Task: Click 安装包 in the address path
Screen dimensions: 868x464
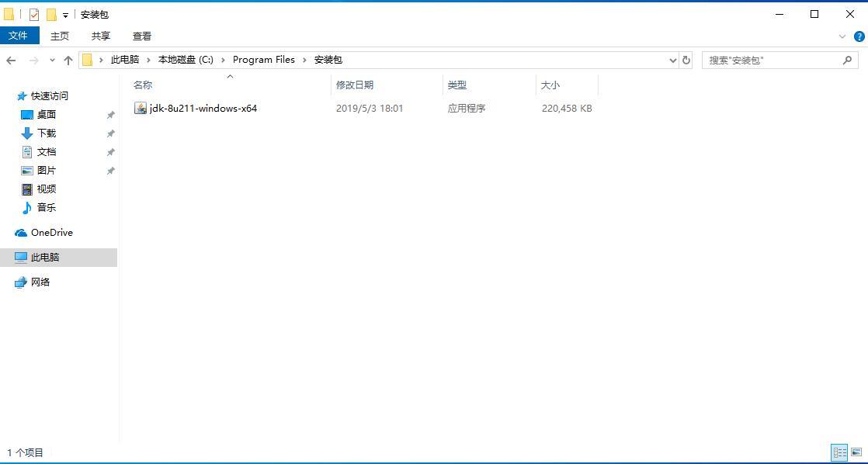Action: (328, 60)
